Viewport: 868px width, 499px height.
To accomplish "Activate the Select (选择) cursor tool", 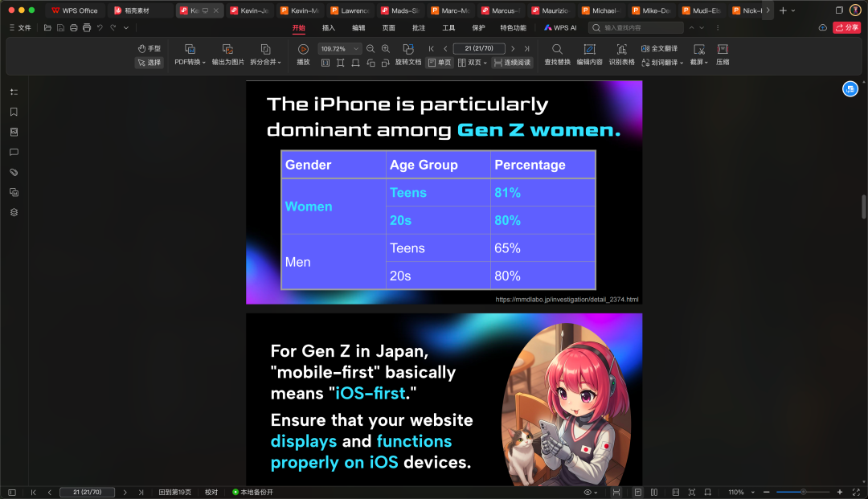I will 149,63.
